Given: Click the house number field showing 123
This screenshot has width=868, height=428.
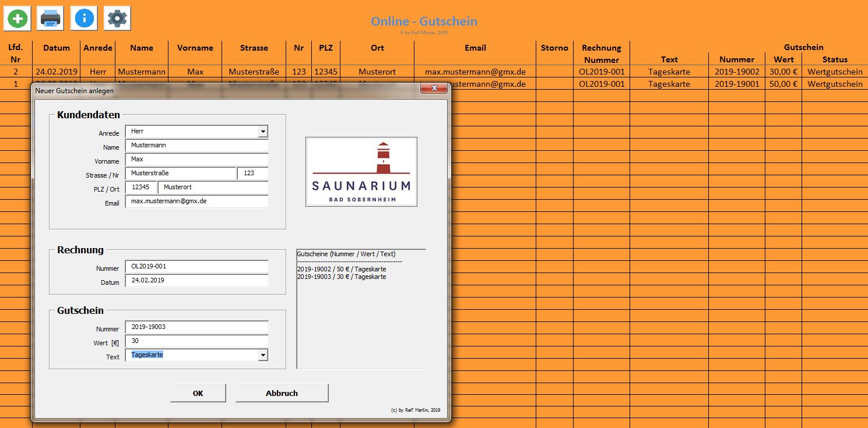Looking at the screenshot, I should (252, 174).
